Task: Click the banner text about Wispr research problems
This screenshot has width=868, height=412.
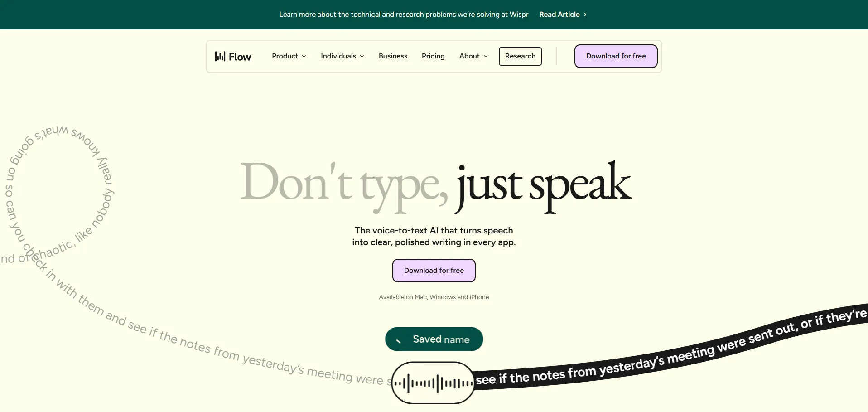Action: point(404,15)
